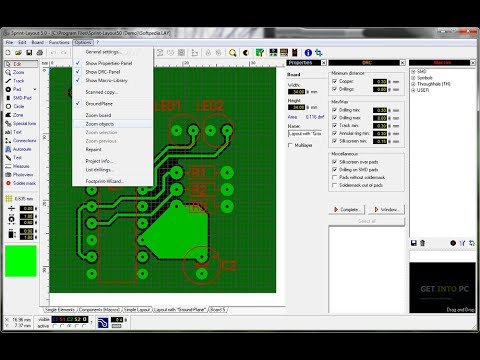The width and height of the screenshot is (480, 360).
Task: Toggle the Silkscreen over pads checkbox
Action: point(334,162)
